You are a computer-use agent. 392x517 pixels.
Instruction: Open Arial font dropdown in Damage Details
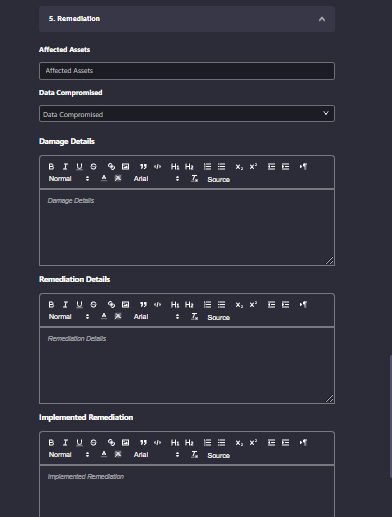(156, 179)
